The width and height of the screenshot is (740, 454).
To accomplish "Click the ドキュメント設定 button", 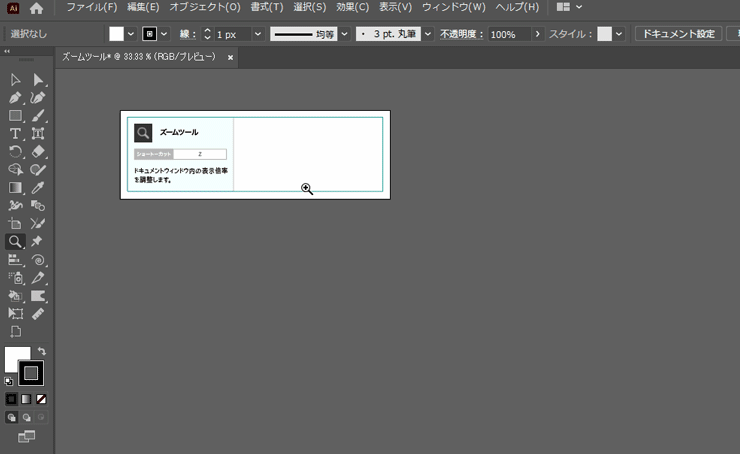I will coord(678,34).
